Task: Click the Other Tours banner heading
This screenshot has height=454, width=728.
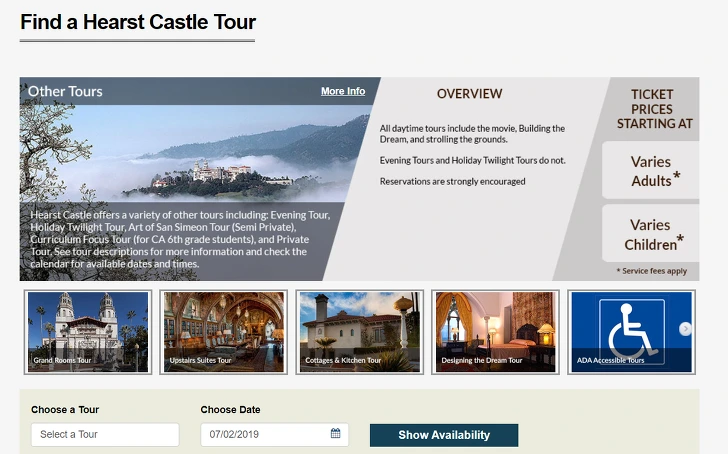Action: (x=65, y=91)
